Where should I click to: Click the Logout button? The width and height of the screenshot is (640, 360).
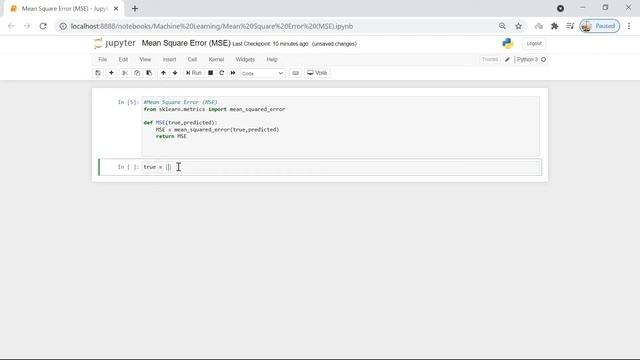coord(534,44)
